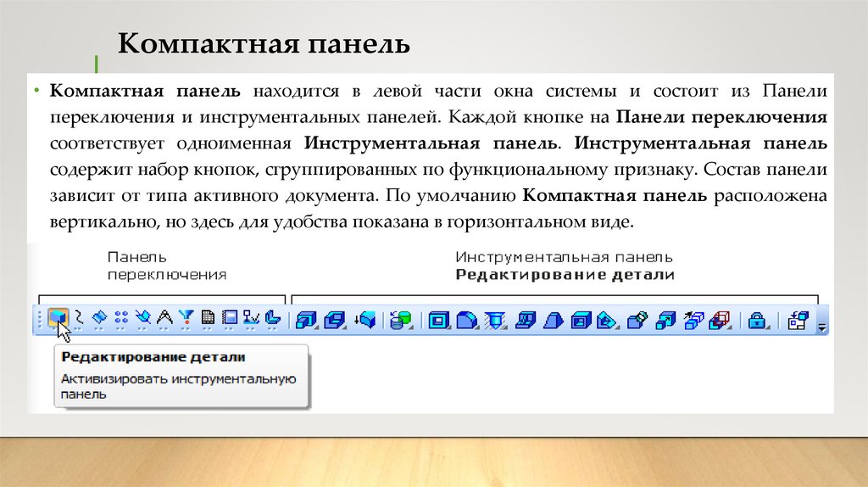Click the hollow square Shell icon
The image size is (868, 487).
pyautogui.click(x=439, y=320)
